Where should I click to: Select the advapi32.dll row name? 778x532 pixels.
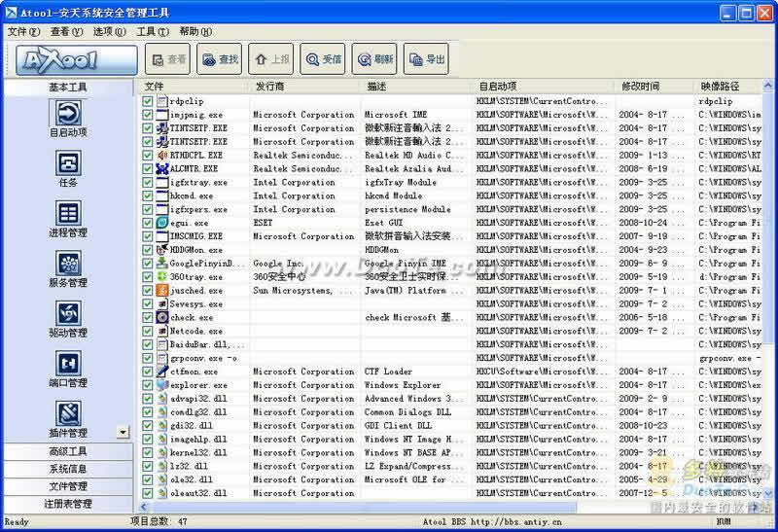point(198,399)
